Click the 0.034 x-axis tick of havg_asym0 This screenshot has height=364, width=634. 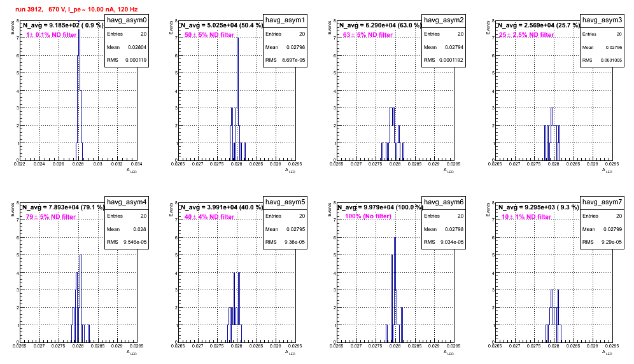tap(137, 164)
